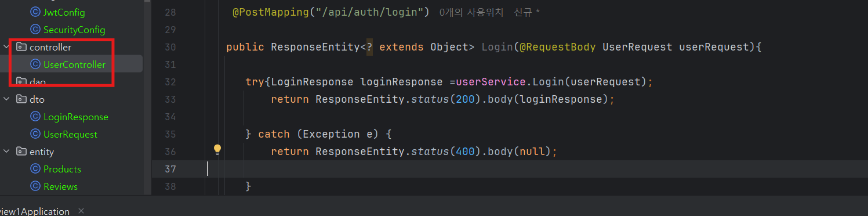868x216 pixels.
Task: Click the Products class icon
Action: coord(35,169)
